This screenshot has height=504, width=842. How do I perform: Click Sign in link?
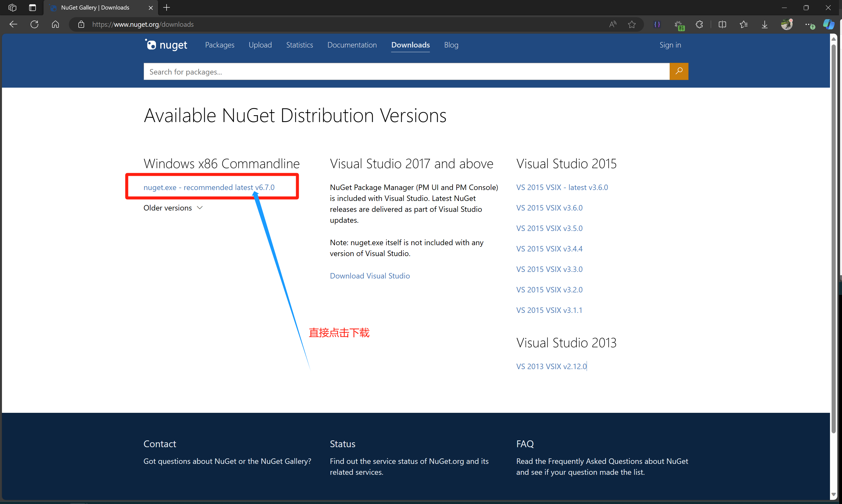pos(670,45)
